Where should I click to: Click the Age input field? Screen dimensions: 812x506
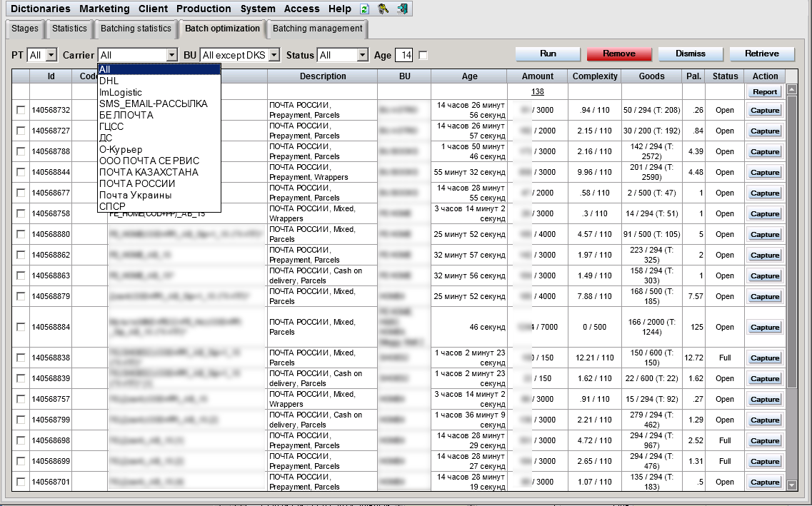point(404,55)
